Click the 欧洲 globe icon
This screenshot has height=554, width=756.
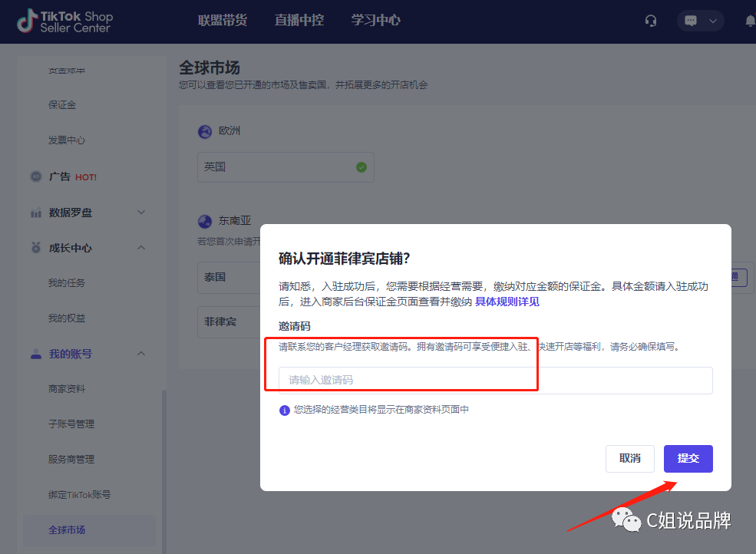point(204,131)
